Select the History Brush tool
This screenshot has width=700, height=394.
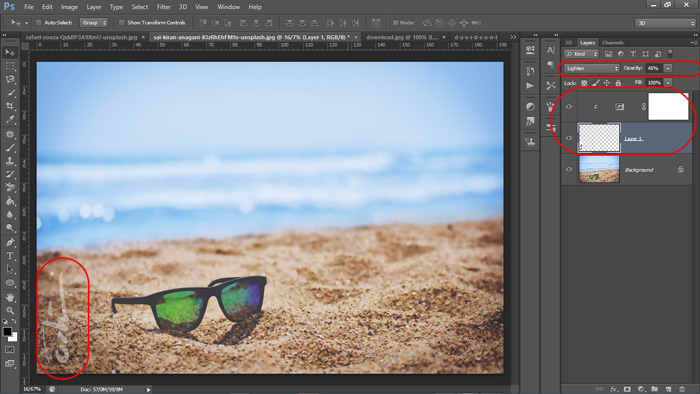pyautogui.click(x=10, y=174)
